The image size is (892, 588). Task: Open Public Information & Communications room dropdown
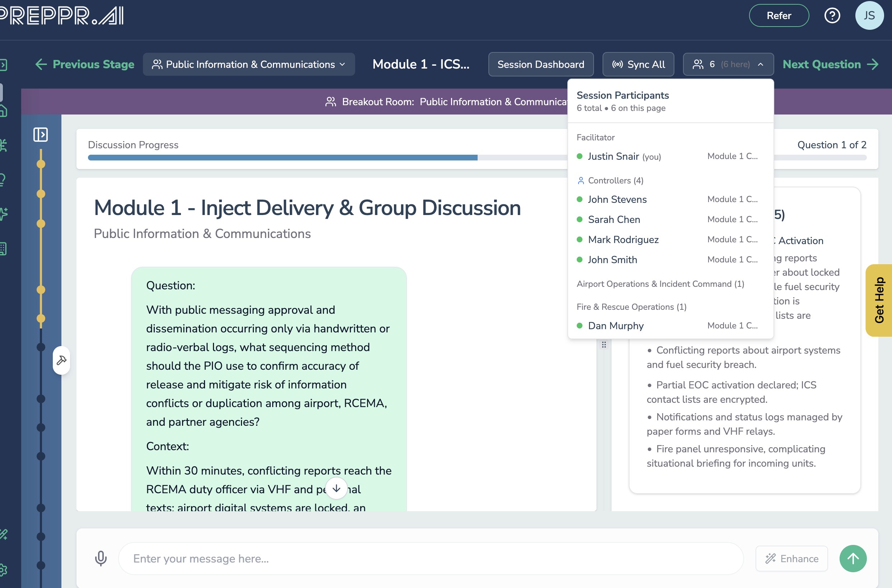(x=249, y=65)
